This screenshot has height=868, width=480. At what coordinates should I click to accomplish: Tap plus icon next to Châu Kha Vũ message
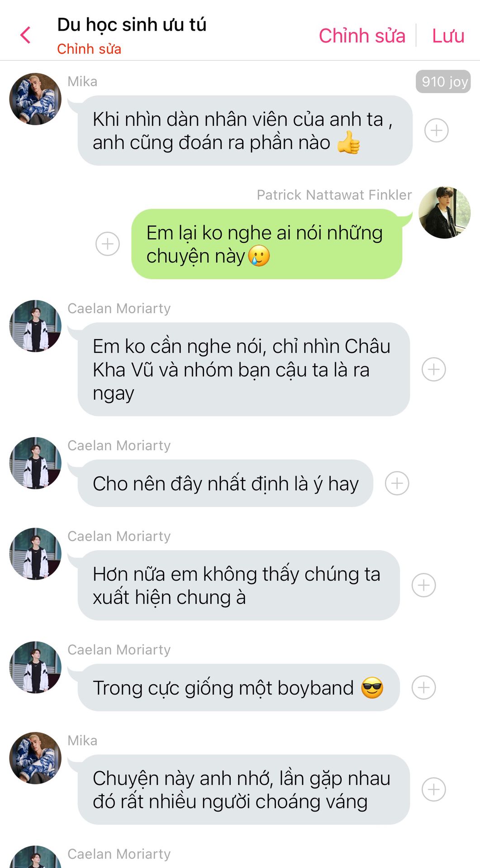click(x=433, y=369)
